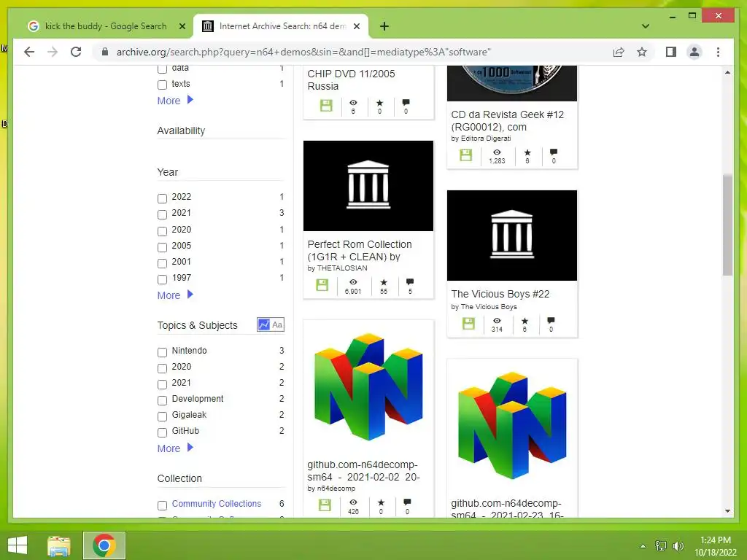747x560 pixels.
Task: Check the Community Collections box
Action: click(x=162, y=505)
